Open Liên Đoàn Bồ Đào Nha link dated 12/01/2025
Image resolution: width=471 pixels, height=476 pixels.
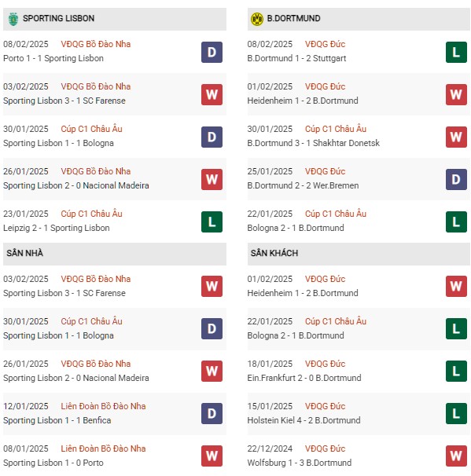[x=103, y=406]
